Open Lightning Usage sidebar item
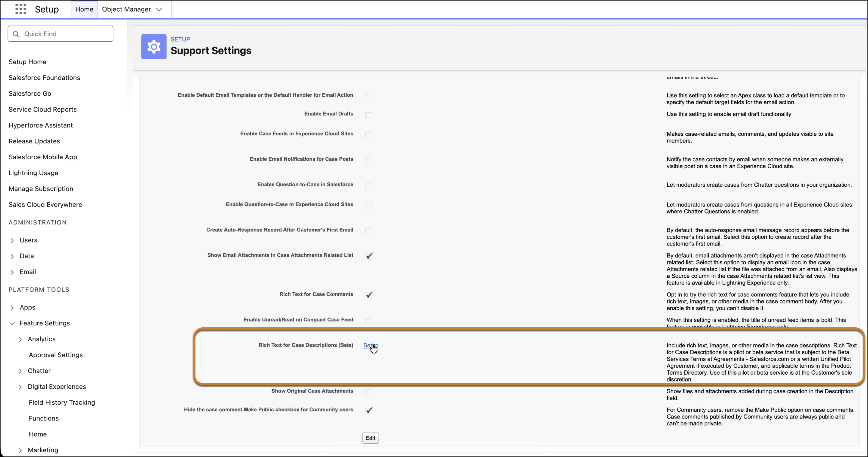868x457 pixels. pos(33,172)
